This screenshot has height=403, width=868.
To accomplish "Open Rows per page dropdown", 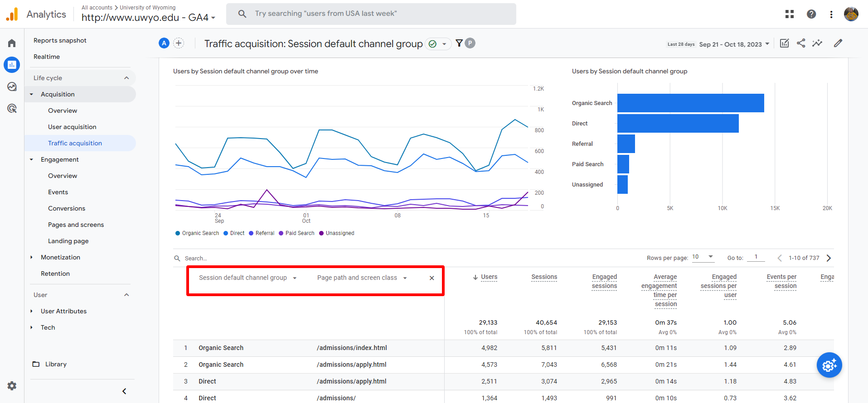I will coord(703,257).
